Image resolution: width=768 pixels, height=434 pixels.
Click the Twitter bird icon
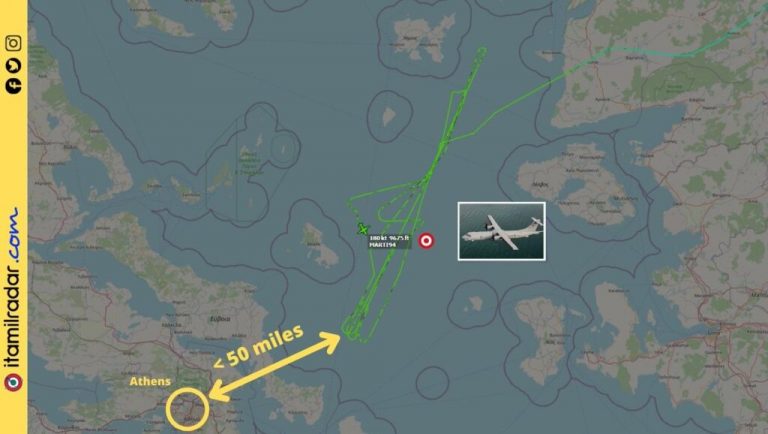(13, 65)
